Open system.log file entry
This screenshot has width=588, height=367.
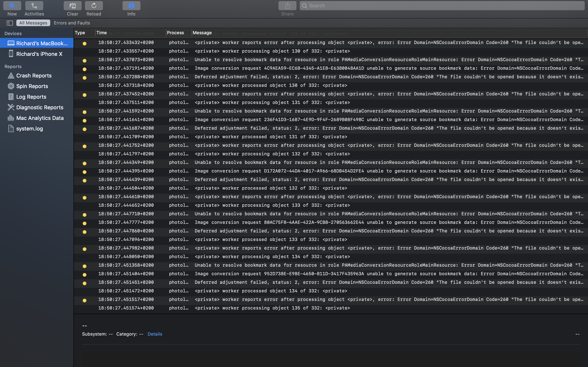coord(29,129)
